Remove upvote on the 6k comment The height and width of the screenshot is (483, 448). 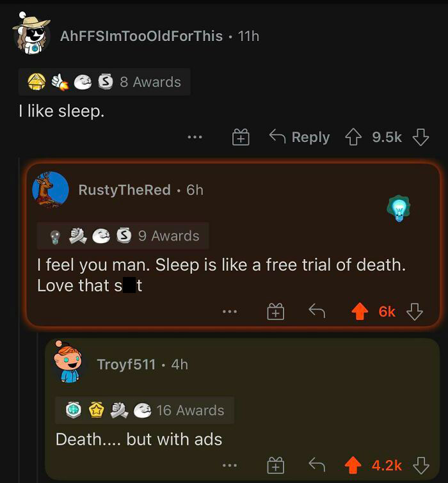coord(360,312)
